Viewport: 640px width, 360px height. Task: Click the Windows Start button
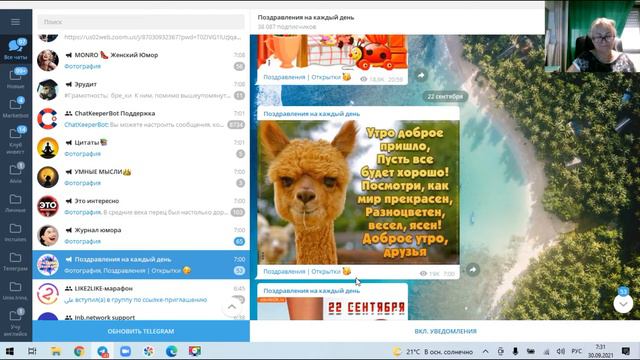point(10,351)
